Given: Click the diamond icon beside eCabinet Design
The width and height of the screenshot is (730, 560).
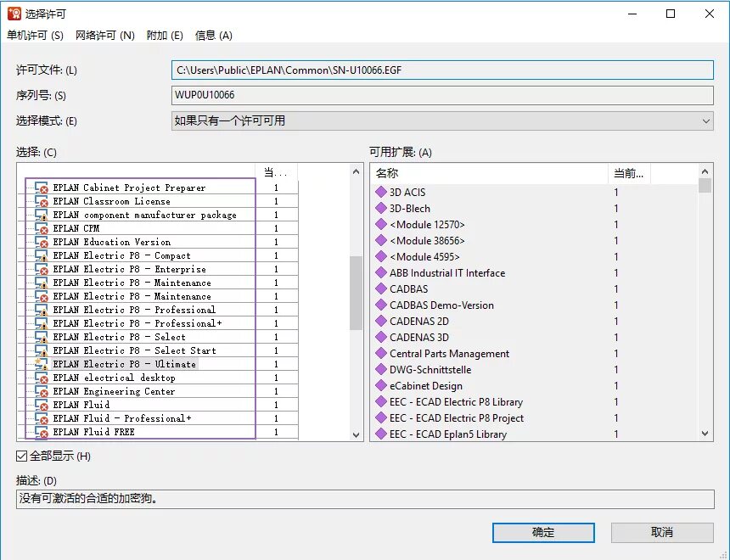Looking at the screenshot, I should [379, 386].
